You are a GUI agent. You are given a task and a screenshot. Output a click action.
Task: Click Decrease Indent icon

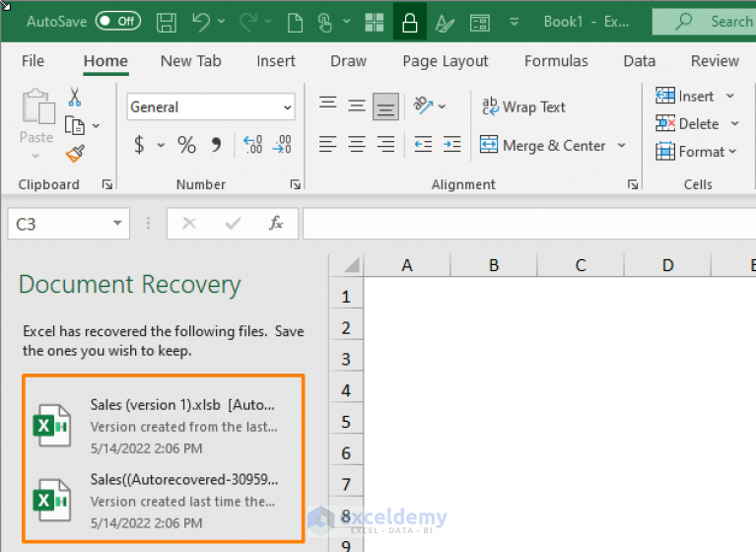tap(423, 144)
